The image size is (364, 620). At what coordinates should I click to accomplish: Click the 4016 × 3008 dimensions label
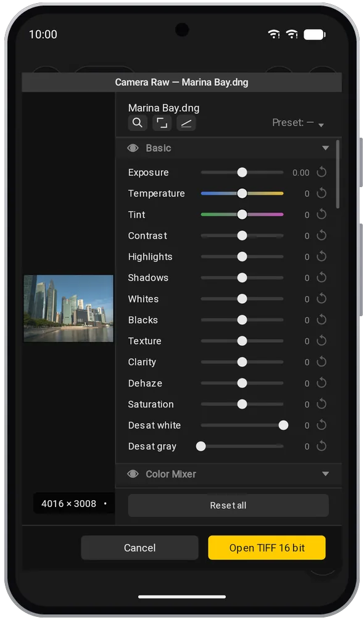tap(68, 504)
